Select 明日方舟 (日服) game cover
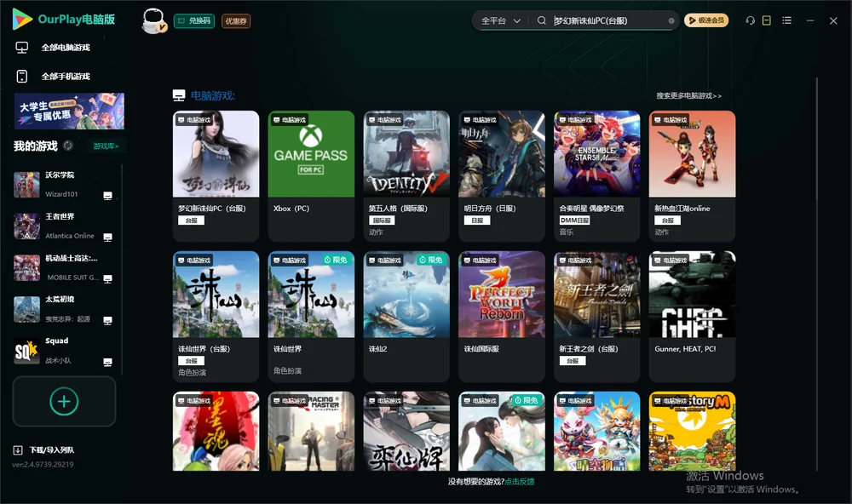The image size is (852, 504). pyautogui.click(x=502, y=154)
